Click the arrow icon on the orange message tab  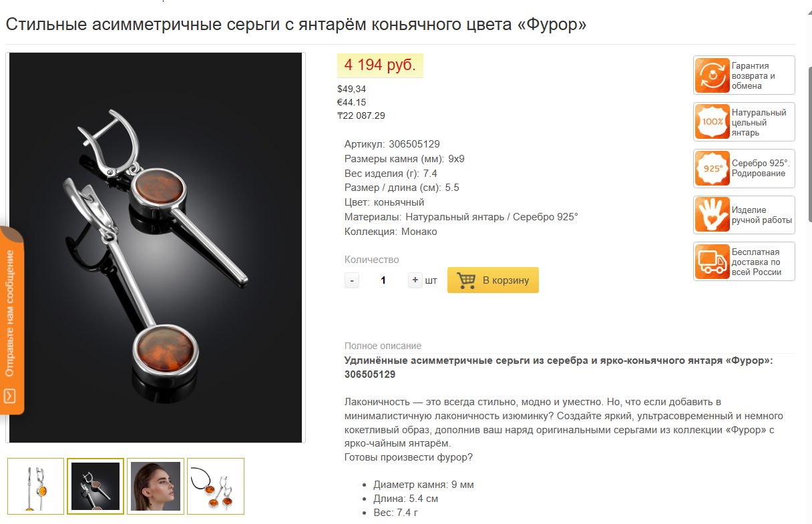(9, 397)
